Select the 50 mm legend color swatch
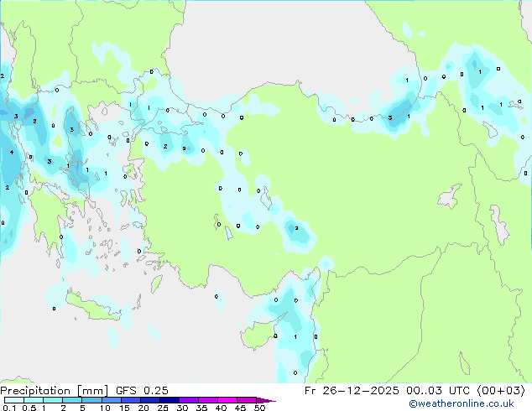Viewport: 532px width, 411px height. [261, 400]
